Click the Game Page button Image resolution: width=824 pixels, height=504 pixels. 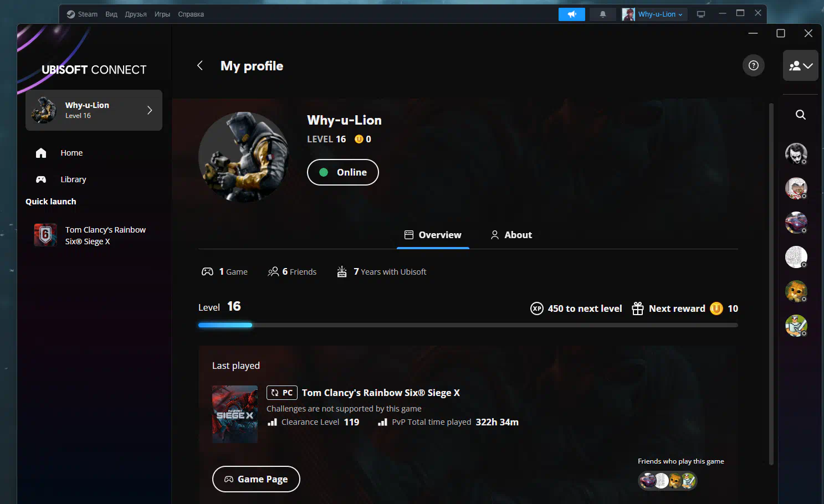tap(256, 479)
